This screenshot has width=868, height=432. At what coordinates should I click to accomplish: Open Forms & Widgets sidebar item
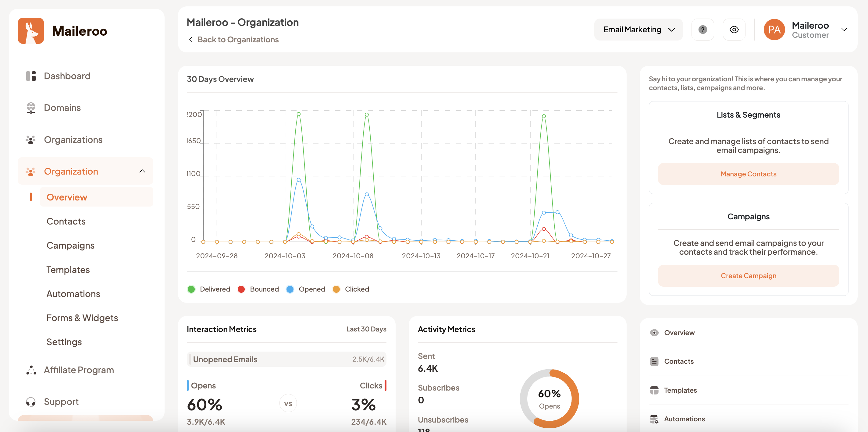[82, 318]
